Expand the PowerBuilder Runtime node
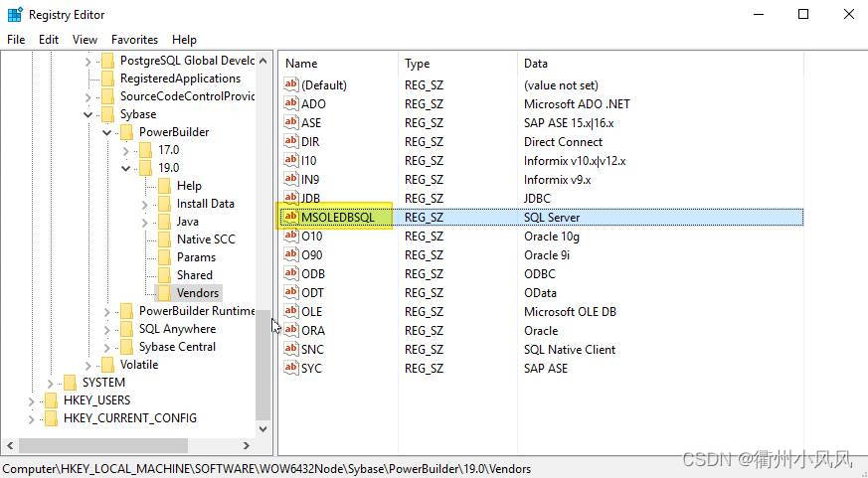Viewport: 868px width, 478px height. 106,311
